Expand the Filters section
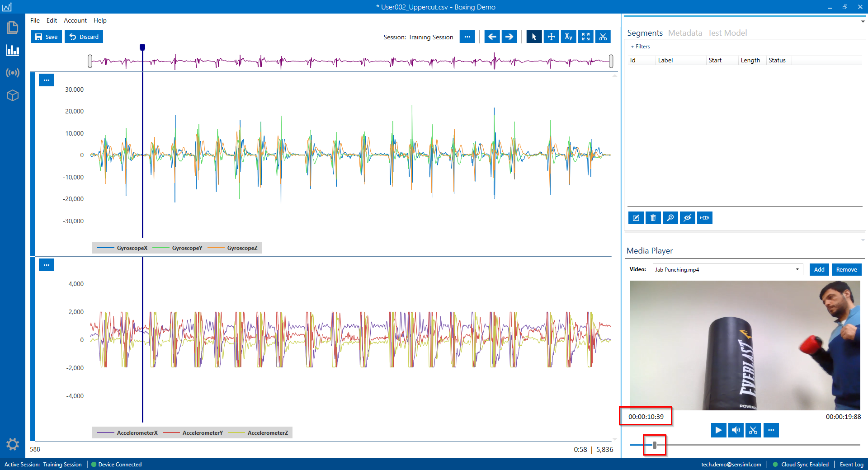 point(640,47)
